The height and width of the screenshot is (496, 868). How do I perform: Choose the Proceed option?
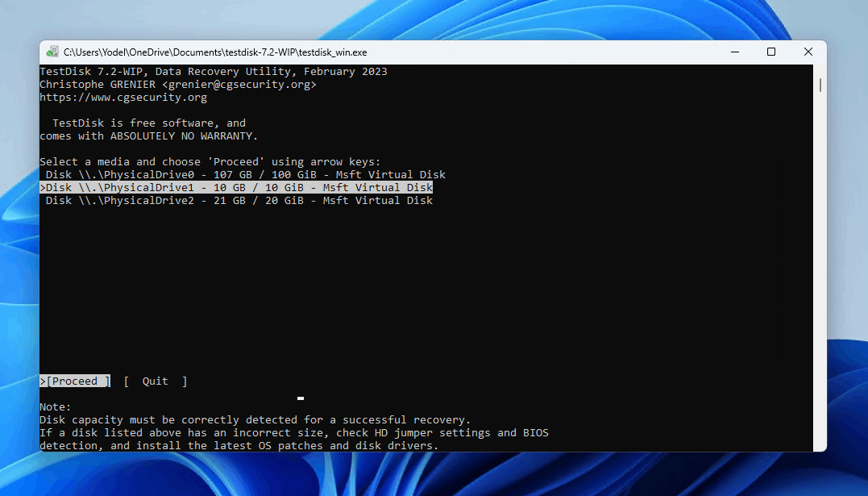tap(75, 381)
